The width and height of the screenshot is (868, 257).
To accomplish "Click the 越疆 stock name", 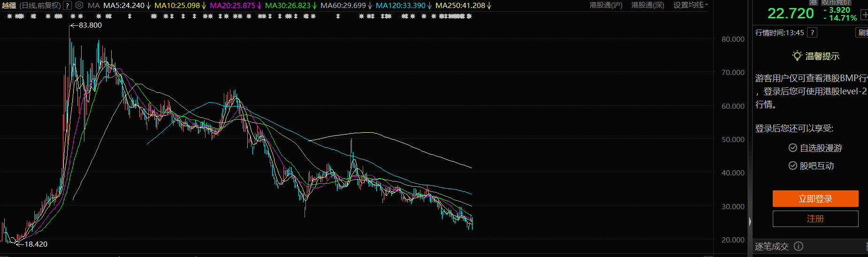I will click(9, 6).
